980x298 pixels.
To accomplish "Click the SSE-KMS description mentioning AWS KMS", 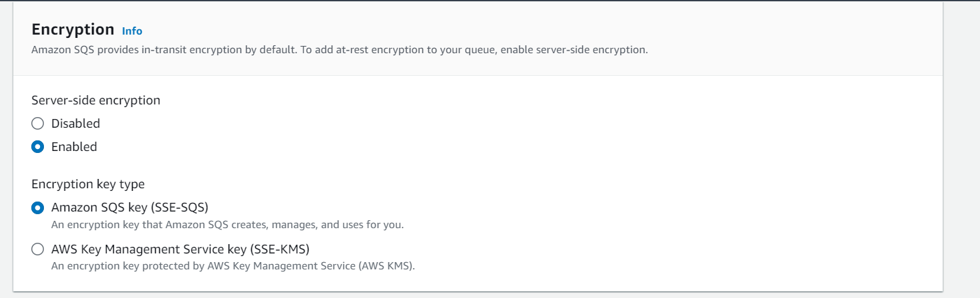I will click(233, 266).
